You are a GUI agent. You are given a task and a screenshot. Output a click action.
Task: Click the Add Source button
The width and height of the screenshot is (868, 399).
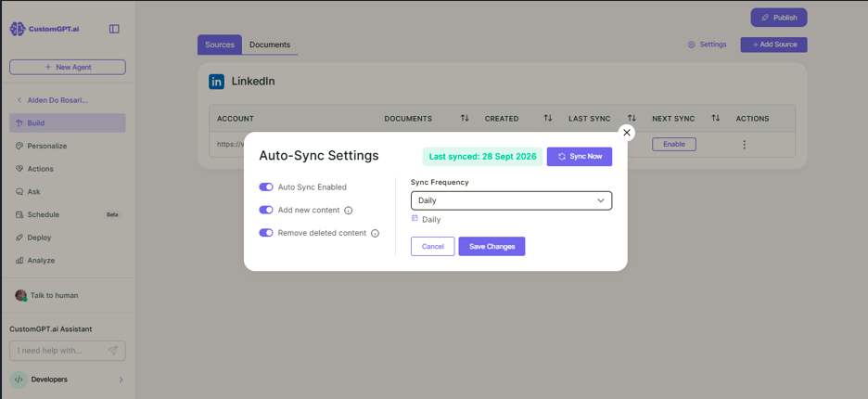click(774, 45)
